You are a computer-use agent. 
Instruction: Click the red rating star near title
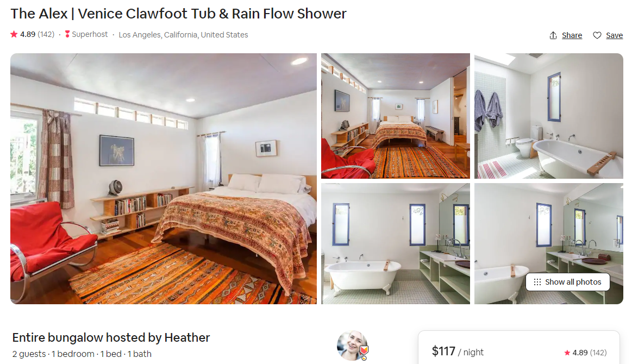click(x=14, y=34)
